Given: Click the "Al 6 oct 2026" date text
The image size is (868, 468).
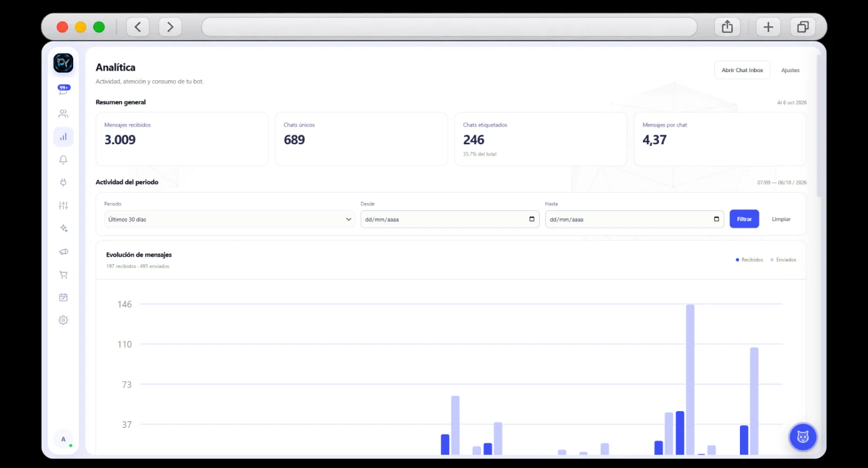Looking at the screenshot, I should pyautogui.click(x=792, y=102).
